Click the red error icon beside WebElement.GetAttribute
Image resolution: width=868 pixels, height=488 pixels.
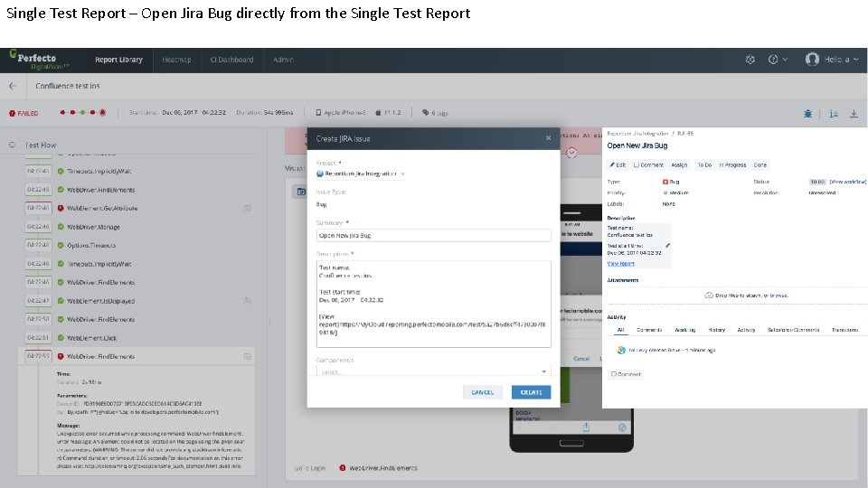coord(61,208)
